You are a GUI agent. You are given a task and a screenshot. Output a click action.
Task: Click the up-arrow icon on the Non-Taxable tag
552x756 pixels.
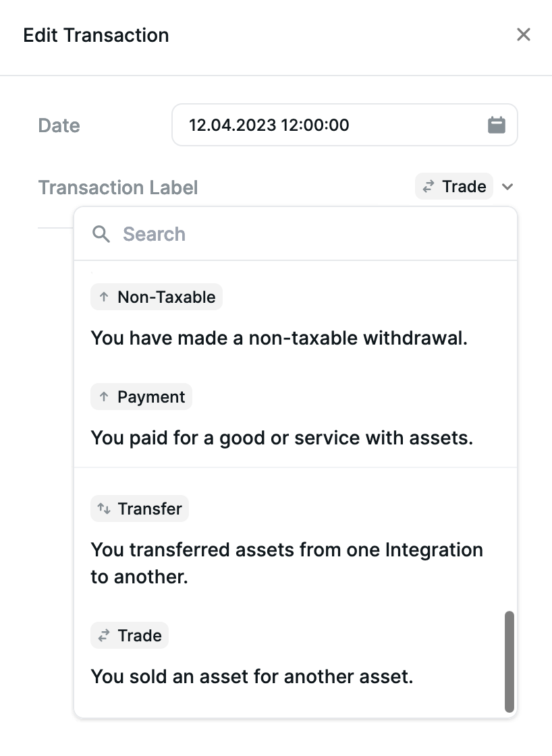point(104,297)
